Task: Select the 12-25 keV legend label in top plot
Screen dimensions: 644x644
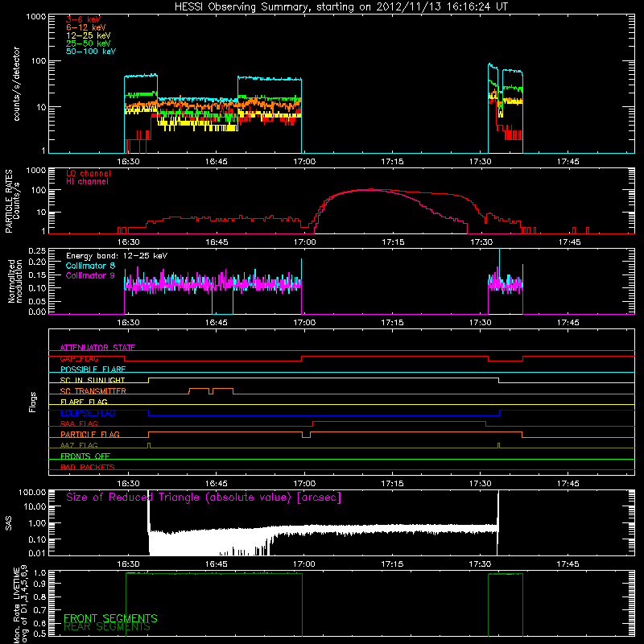Action: [x=89, y=35]
